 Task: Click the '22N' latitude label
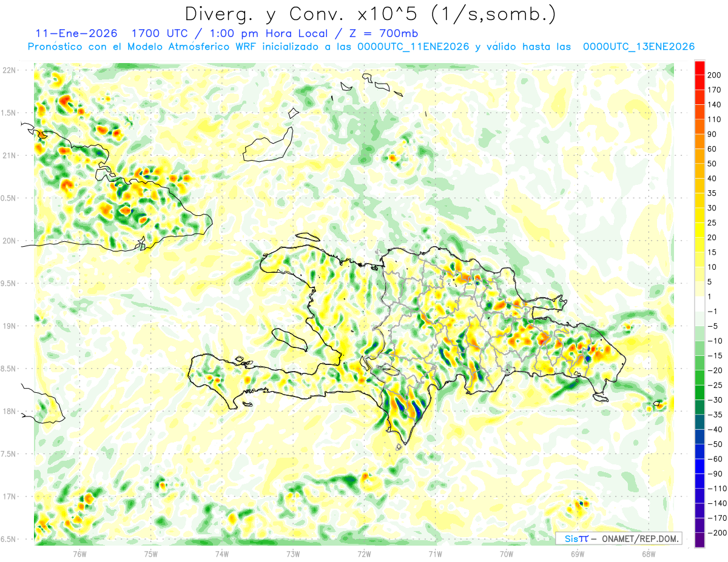pyautogui.click(x=9, y=70)
